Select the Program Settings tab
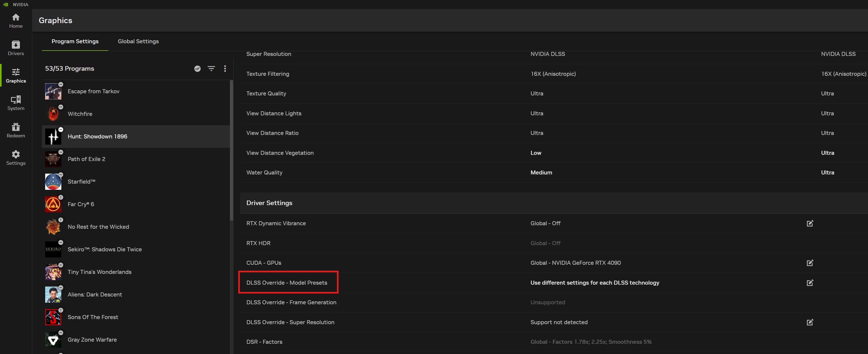The width and height of the screenshot is (868, 354). tap(75, 41)
